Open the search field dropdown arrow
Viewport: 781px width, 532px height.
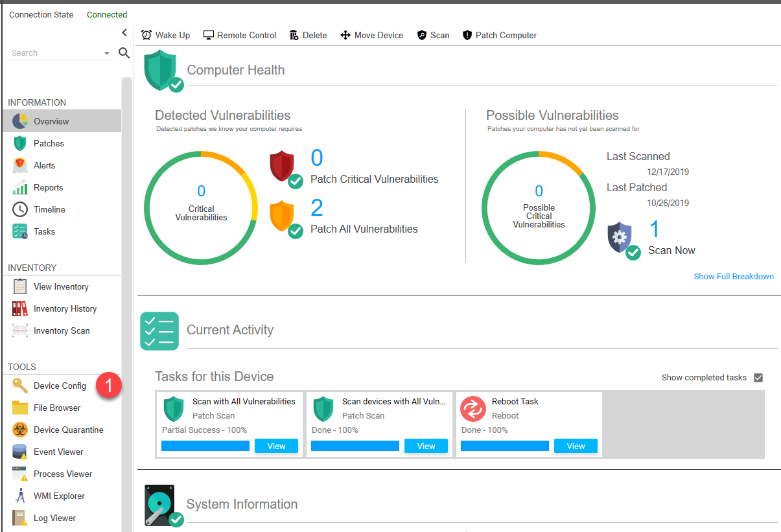(x=107, y=54)
